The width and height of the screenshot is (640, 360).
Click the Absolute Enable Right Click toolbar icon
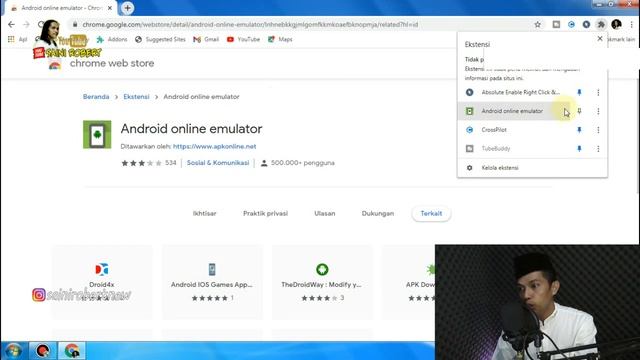pyautogui.click(x=586, y=24)
